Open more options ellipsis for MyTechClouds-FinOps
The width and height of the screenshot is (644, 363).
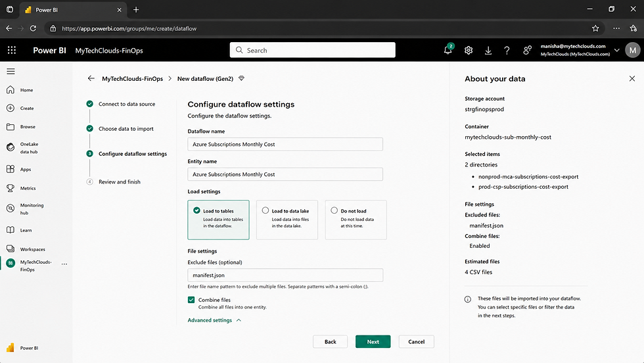click(x=64, y=264)
